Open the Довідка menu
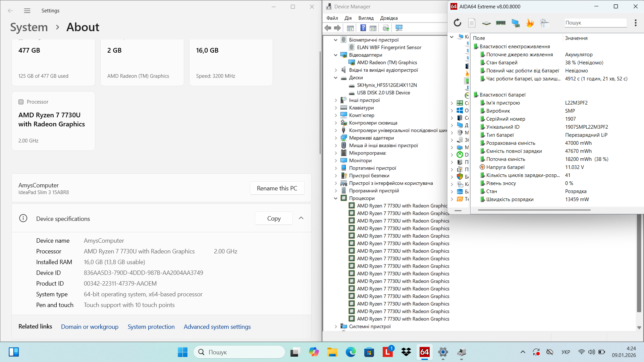This screenshot has width=644, height=362. click(x=388, y=18)
